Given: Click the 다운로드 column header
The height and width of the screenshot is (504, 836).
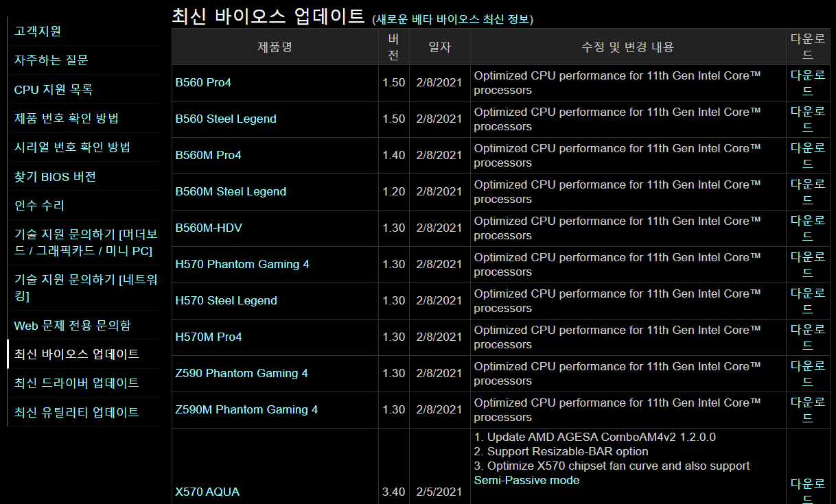Looking at the screenshot, I should (807, 47).
